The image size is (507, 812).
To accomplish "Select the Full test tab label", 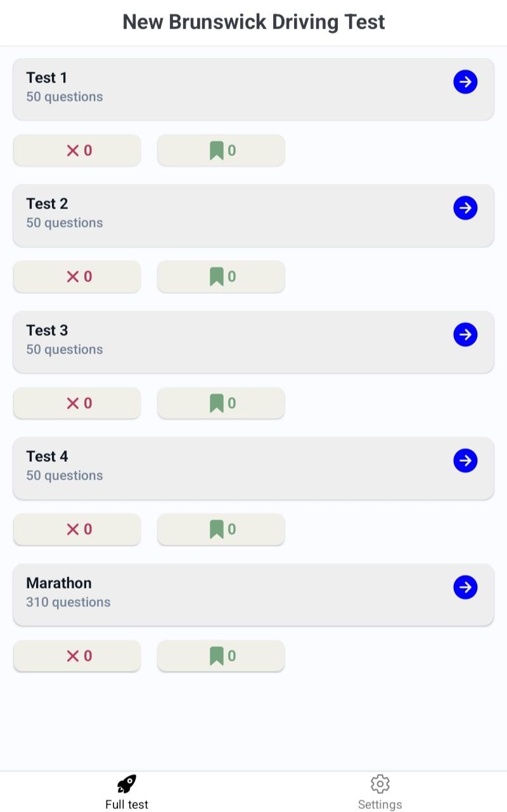I will 127,804.
